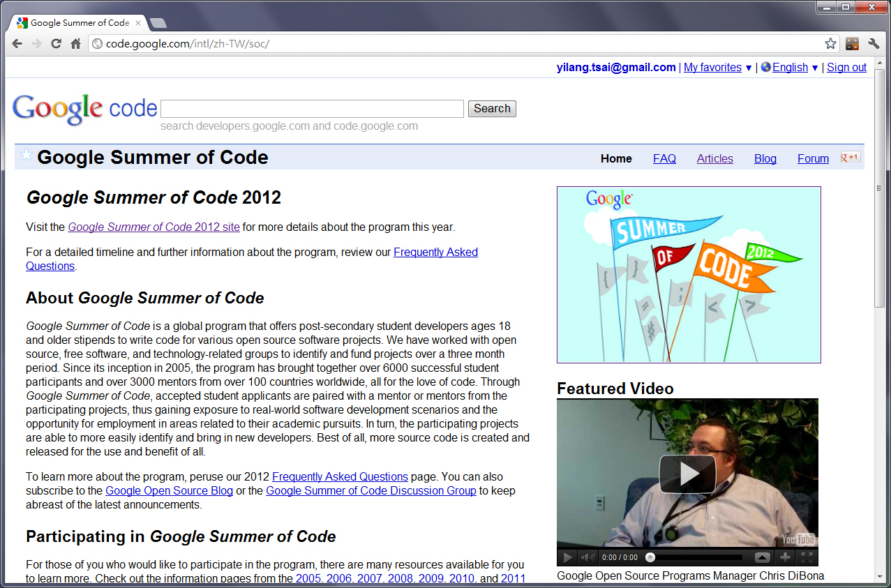The image size is (891, 588).
Task: Open the 2012 Frequently Asked Questions link
Action: click(340, 477)
